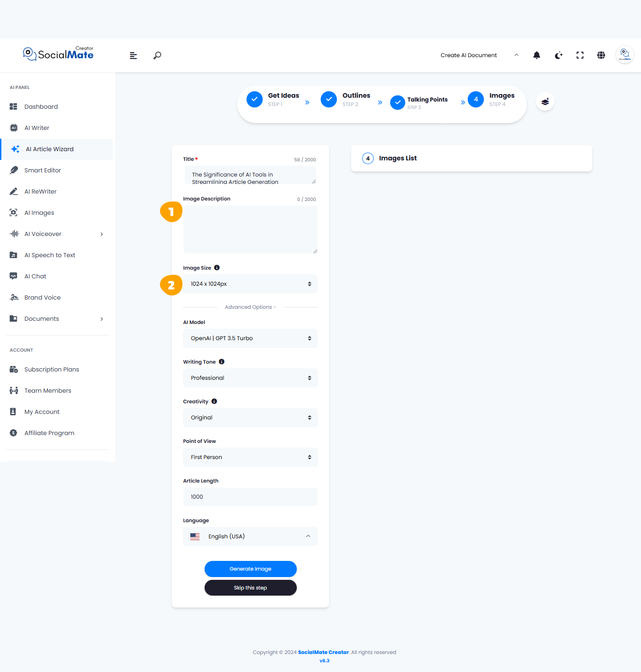Click the search magnifier icon
This screenshot has width=641, height=672.
157,55
